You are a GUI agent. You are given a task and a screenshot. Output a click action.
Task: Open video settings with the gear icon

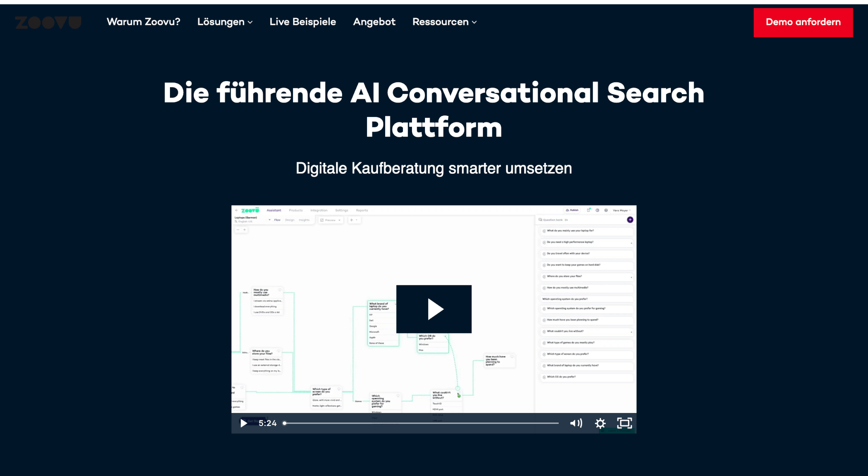[600, 423]
